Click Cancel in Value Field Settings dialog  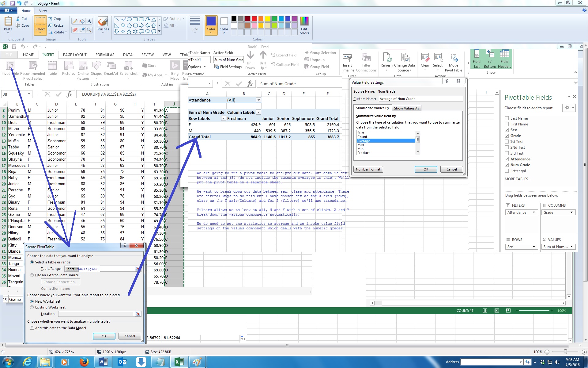point(451,169)
